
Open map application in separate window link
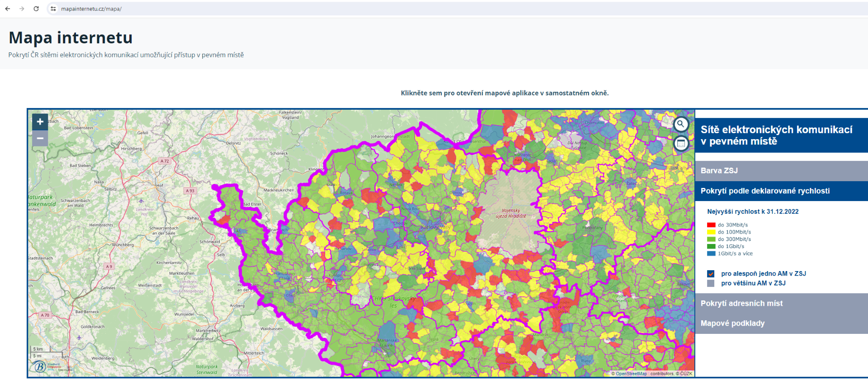pos(505,93)
